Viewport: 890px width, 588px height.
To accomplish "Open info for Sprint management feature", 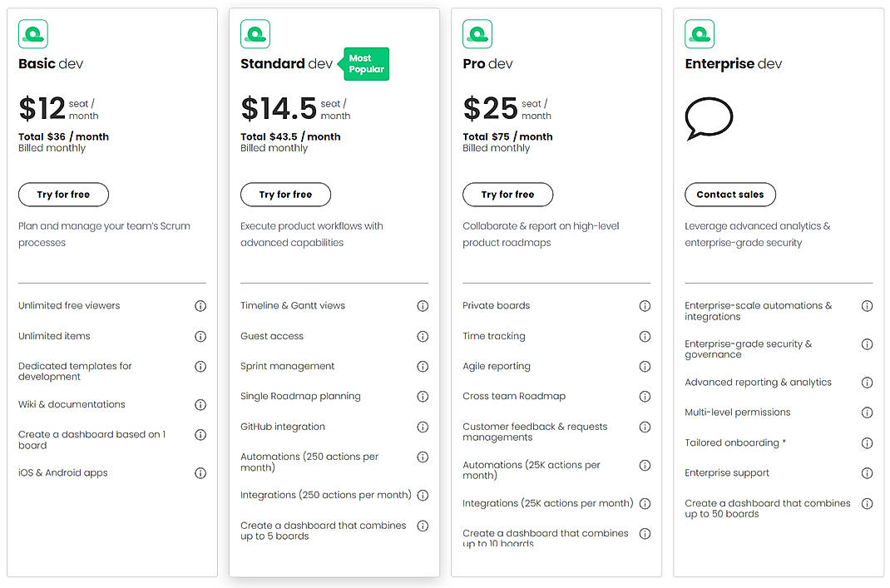I will pos(423,366).
